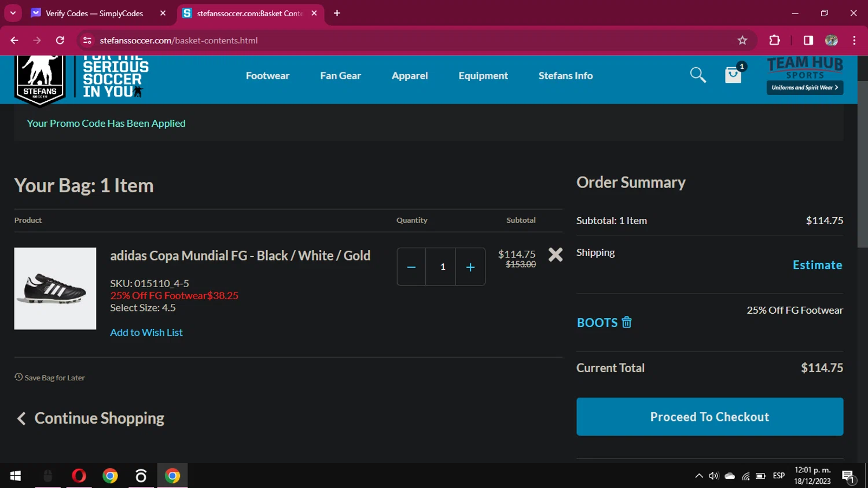Screen dimensions: 868x488
Task: Click the address bar URL
Action: [178, 41]
